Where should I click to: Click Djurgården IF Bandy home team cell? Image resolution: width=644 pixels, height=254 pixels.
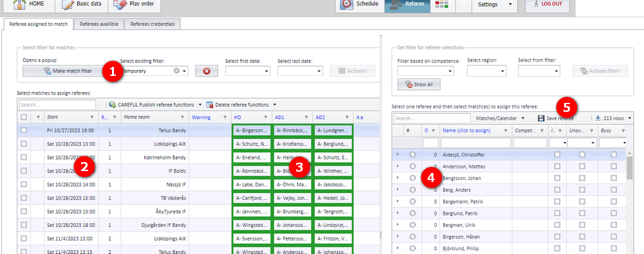(155, 225)
